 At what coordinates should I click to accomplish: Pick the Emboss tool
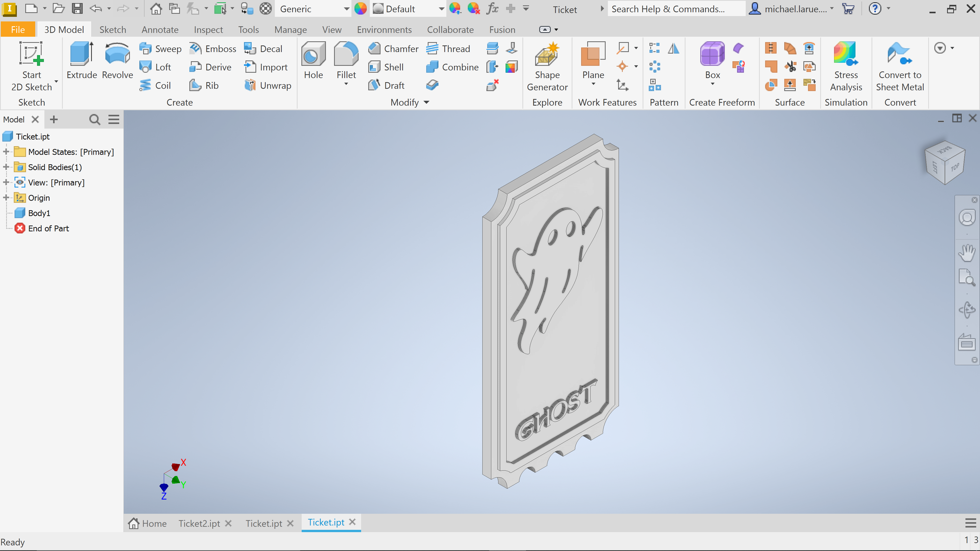tap(213, 49)
